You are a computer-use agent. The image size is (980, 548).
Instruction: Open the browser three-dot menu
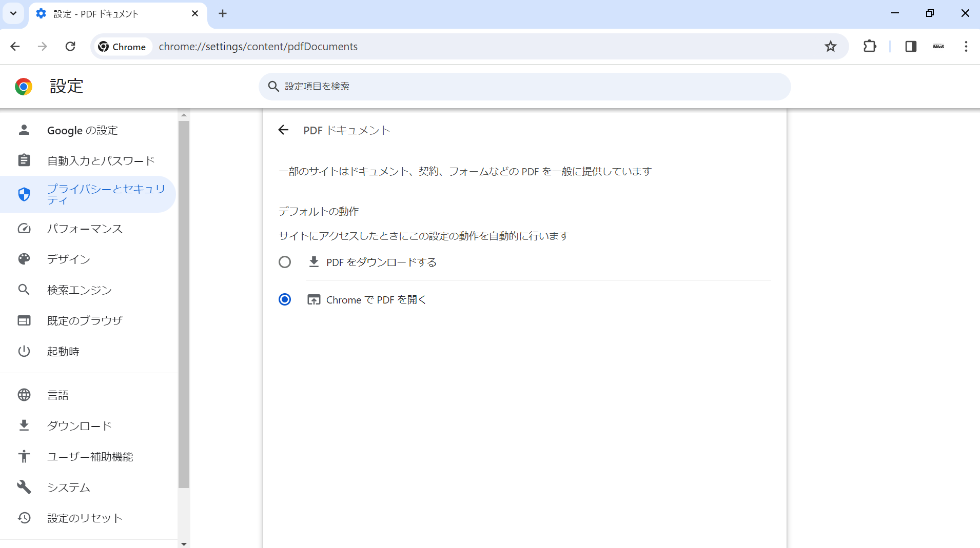click(x=966, y=46)
